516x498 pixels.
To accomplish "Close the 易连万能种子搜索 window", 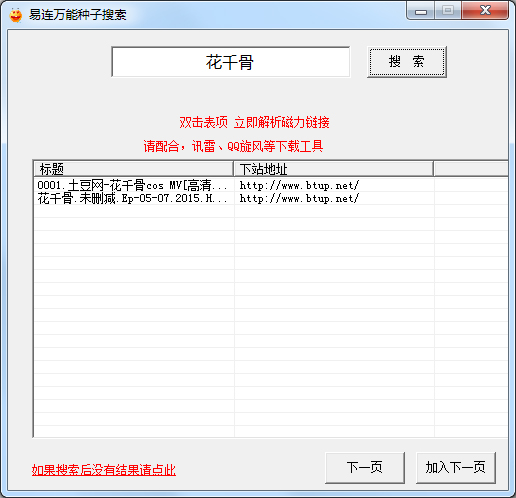I will point(485,11).
